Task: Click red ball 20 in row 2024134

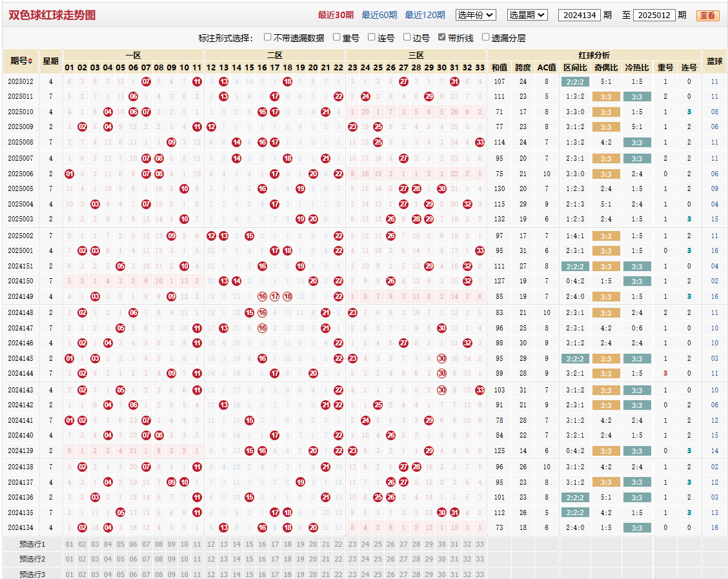Action: [x=313, y=527]
